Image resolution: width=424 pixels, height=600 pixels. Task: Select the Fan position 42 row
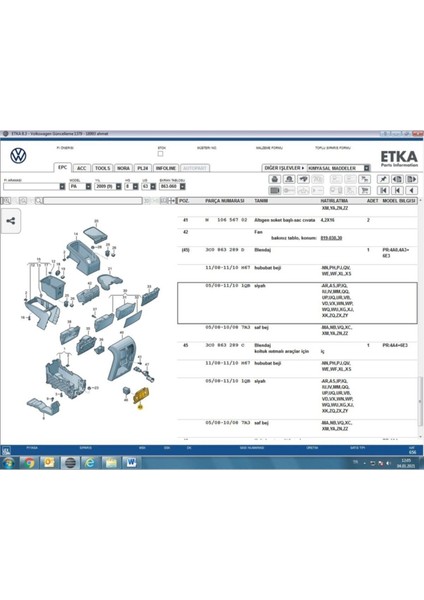click(297, 235)
